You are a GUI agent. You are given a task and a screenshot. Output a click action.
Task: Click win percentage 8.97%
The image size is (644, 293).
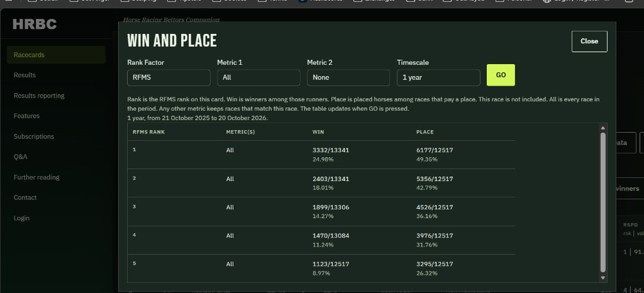[x=321, y=274]
